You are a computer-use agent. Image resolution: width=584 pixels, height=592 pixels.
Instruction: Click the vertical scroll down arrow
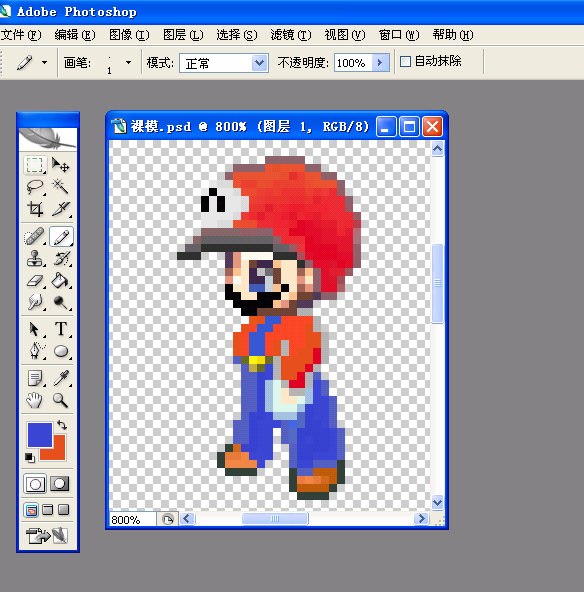pyautogui.click(x=437, y=503)
